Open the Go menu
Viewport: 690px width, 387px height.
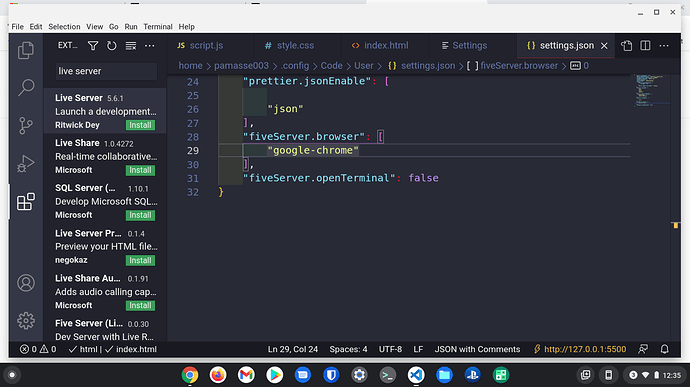pos(114,27)
